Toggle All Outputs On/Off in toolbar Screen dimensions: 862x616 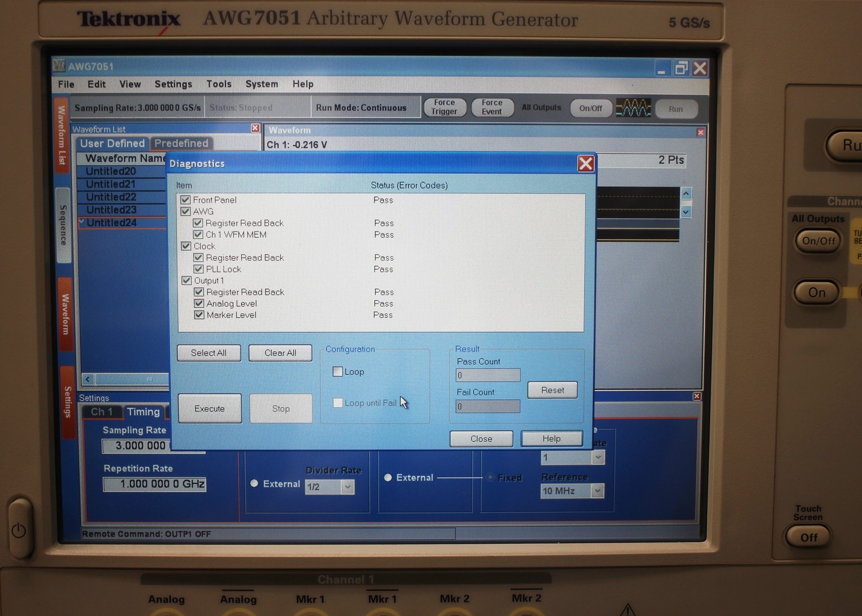point(590,108)
